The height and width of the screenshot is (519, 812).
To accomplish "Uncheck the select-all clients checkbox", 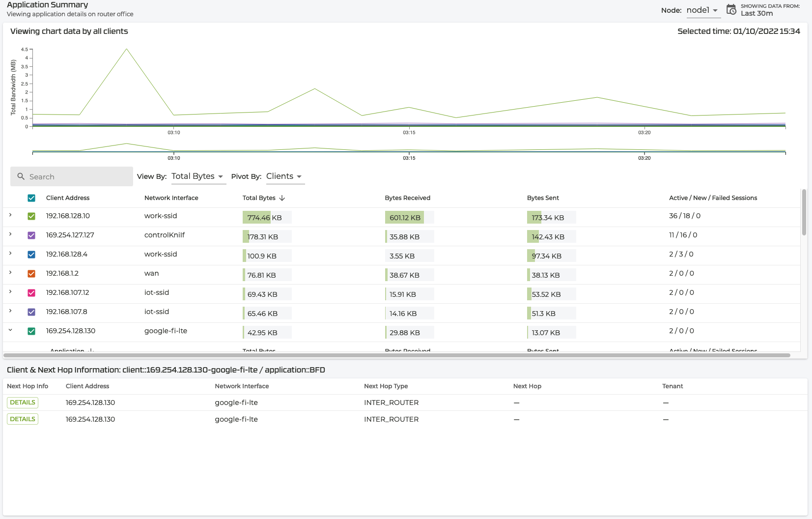I will point(31,198).
